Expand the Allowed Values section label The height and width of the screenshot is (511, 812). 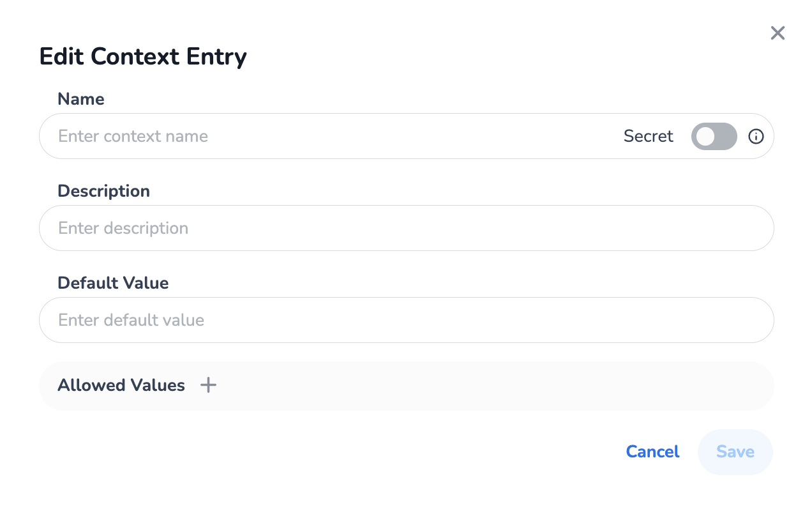pyautogui.click(x=121, y=385)
